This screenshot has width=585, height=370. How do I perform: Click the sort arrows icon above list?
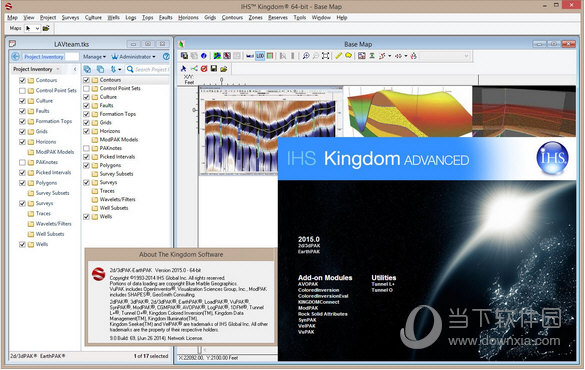point(113,69)
